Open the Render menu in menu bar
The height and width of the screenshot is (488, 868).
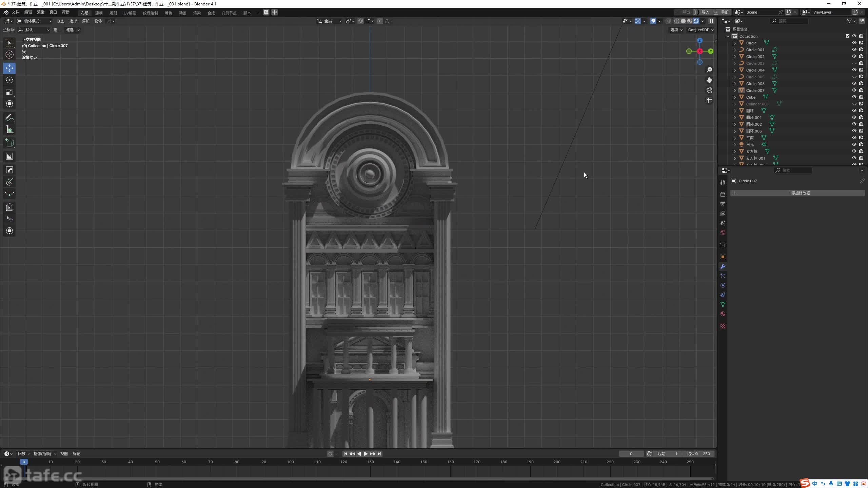click(x=41, y=12)
